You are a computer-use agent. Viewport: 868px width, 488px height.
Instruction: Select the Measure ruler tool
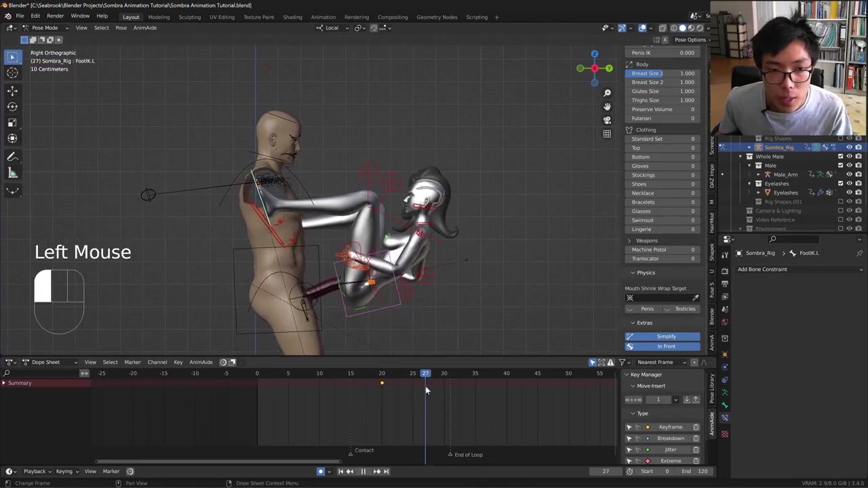pyautogui.click(x=12, y=173)
